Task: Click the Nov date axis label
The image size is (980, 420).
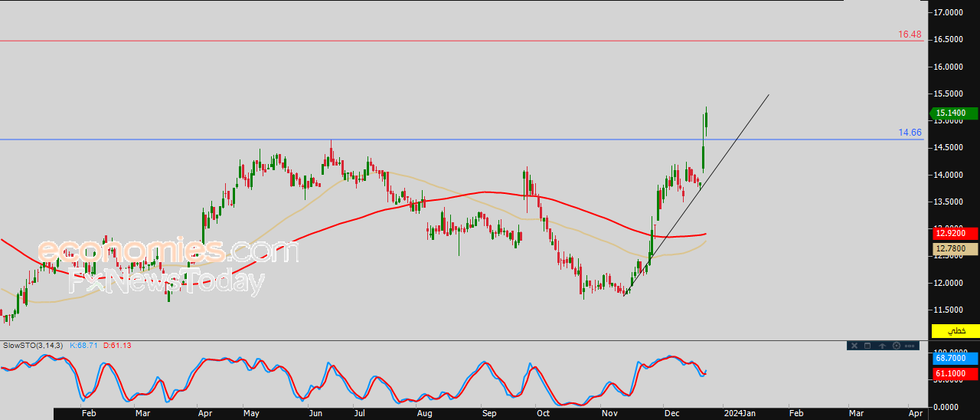Action: [609, 413]
